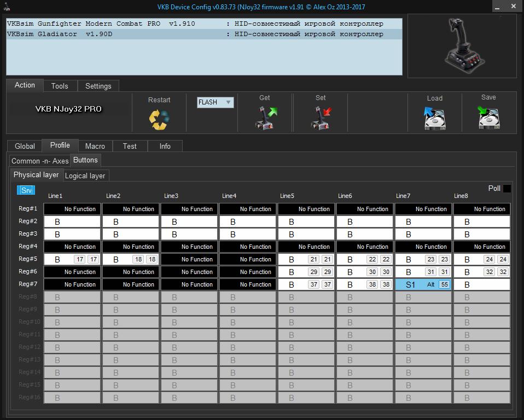Select the S1 Alt 55 cell
This screenshot has height=420, width=524.
[x=423, y=285]
